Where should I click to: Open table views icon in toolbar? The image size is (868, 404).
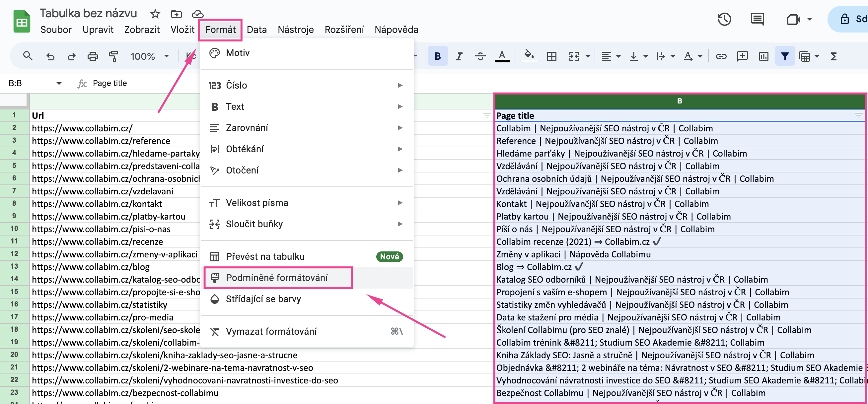pos(805,56)
